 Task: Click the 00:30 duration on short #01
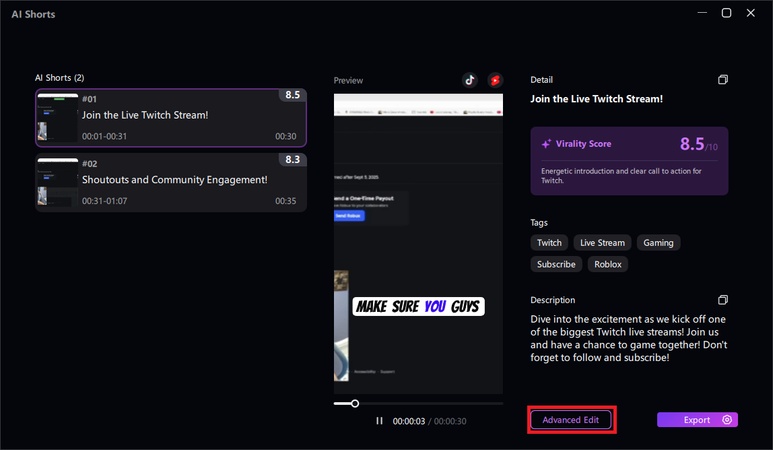(x=285, y=137)
